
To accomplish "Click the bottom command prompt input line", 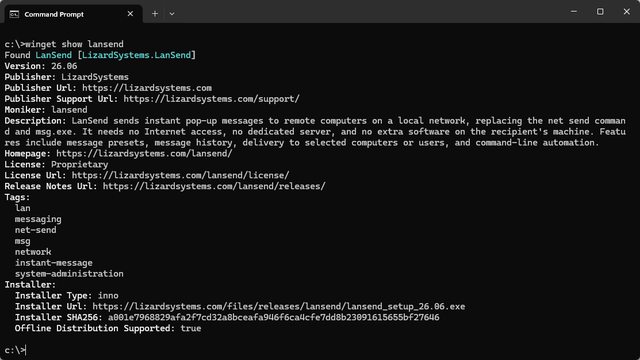I will (x=16, y=350).
